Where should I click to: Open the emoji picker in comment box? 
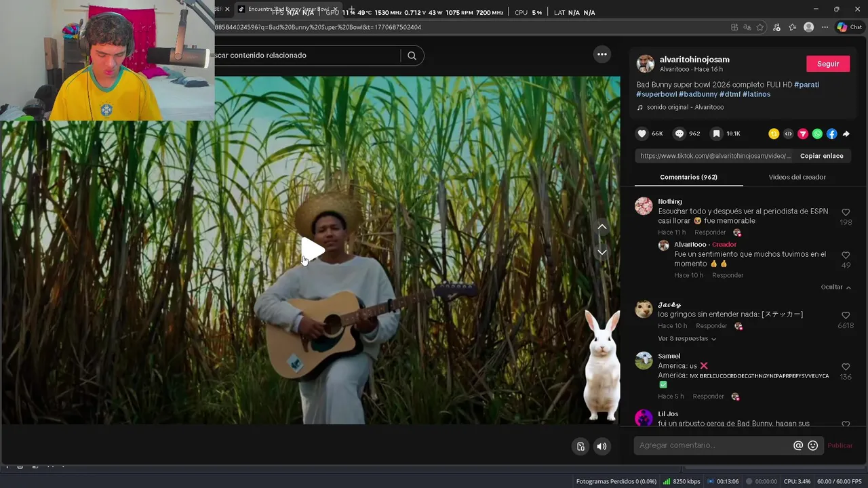(813, 445)
